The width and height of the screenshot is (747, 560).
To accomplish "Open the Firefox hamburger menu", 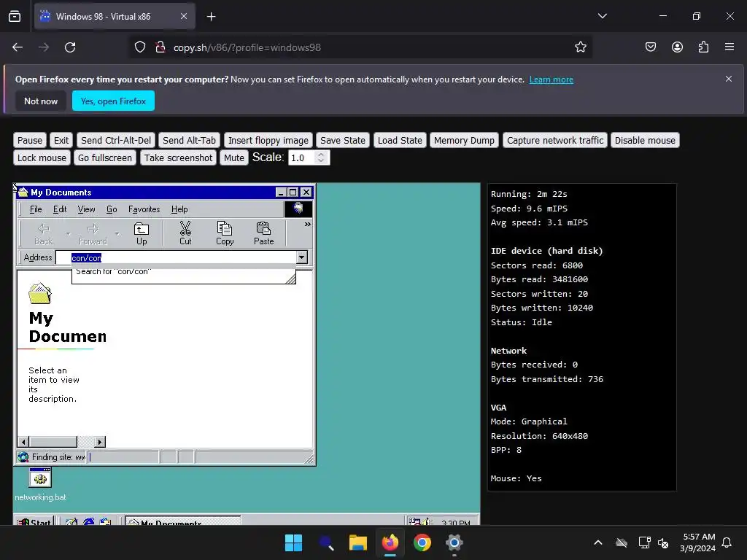I will pos(729,47).
